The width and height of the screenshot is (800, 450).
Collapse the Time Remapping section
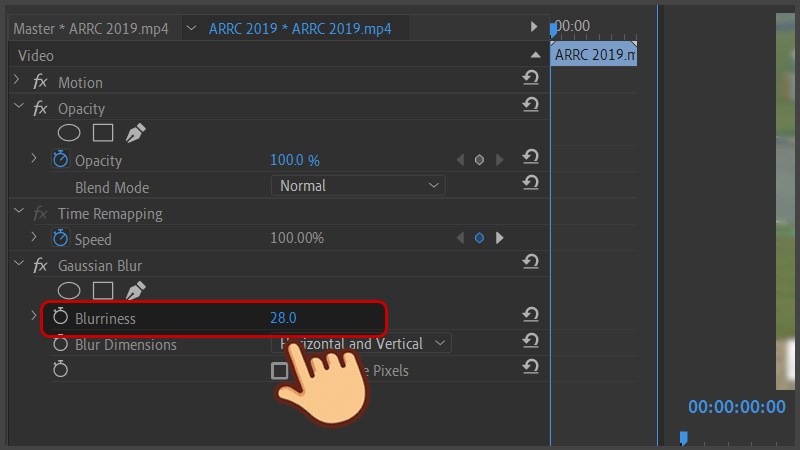click(19, 211)
